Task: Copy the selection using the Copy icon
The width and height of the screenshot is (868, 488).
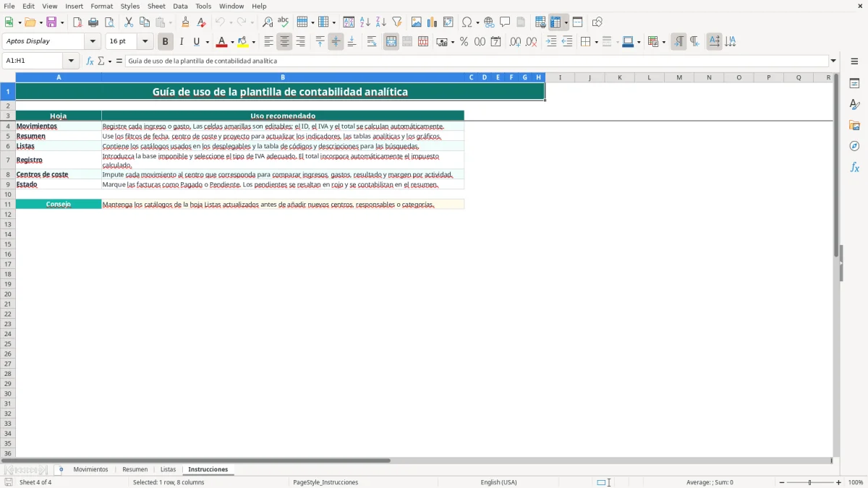Action: click(145, 22)
